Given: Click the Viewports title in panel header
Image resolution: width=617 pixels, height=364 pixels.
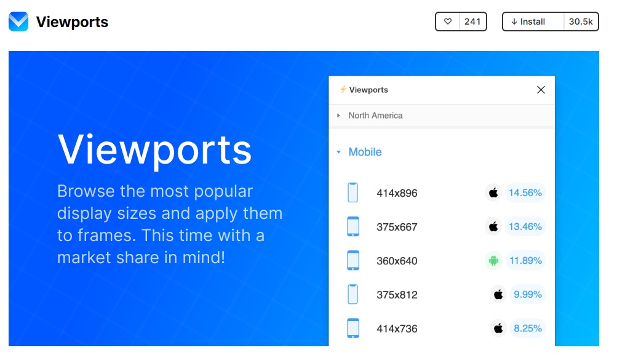Looking at the screenshot, I should click(x=368, y=90).
